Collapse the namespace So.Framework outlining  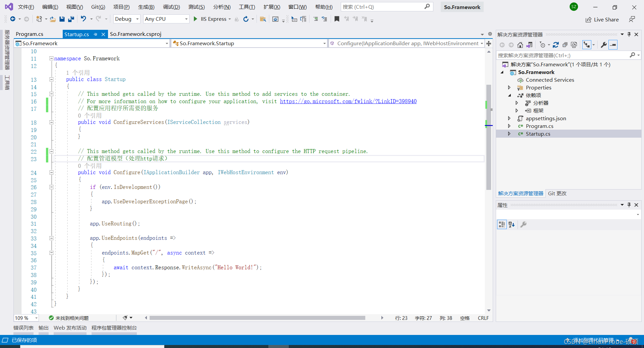tap(51, 58)
